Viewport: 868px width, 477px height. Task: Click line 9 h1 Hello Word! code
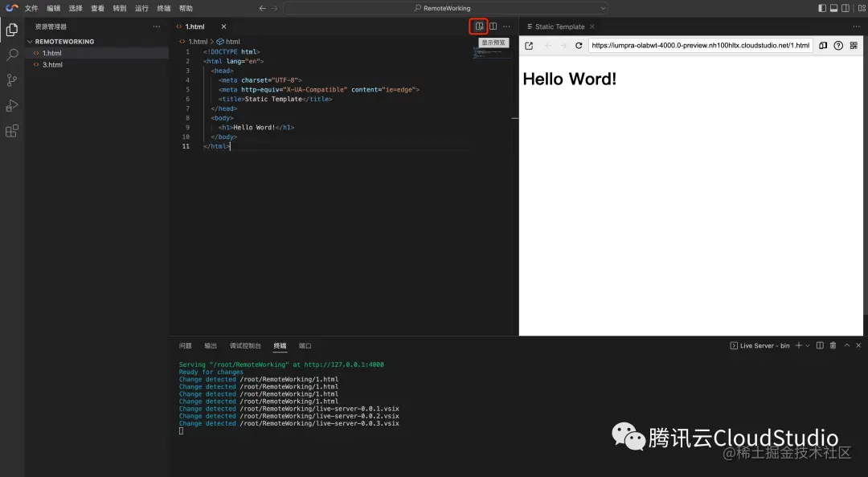point(256,127)
